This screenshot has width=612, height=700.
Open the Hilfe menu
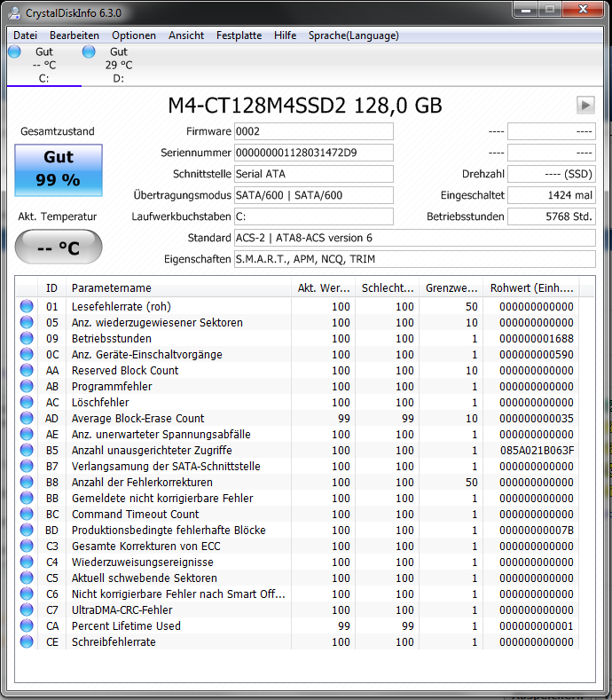(285, 35)
